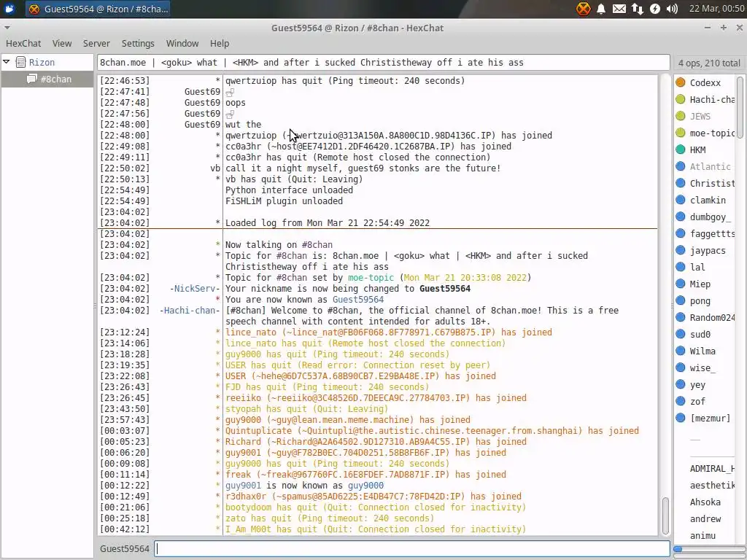The image size is (747, 560).
Task: Select user andrew in user list
Action: click(705, 518)
